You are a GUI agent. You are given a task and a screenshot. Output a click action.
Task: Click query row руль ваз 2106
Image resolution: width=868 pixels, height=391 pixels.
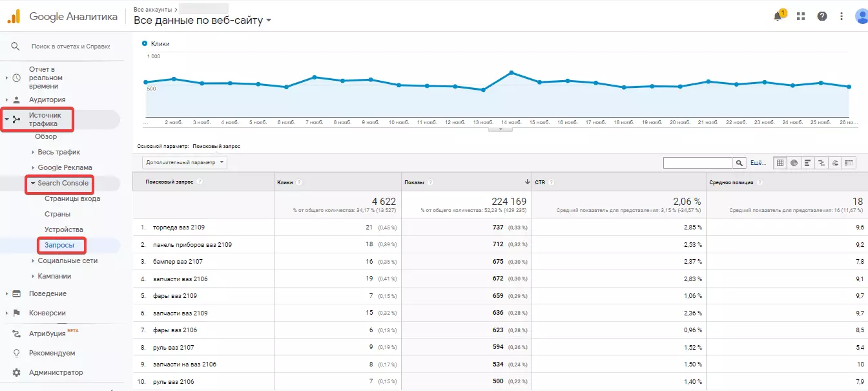click(173, 381)
